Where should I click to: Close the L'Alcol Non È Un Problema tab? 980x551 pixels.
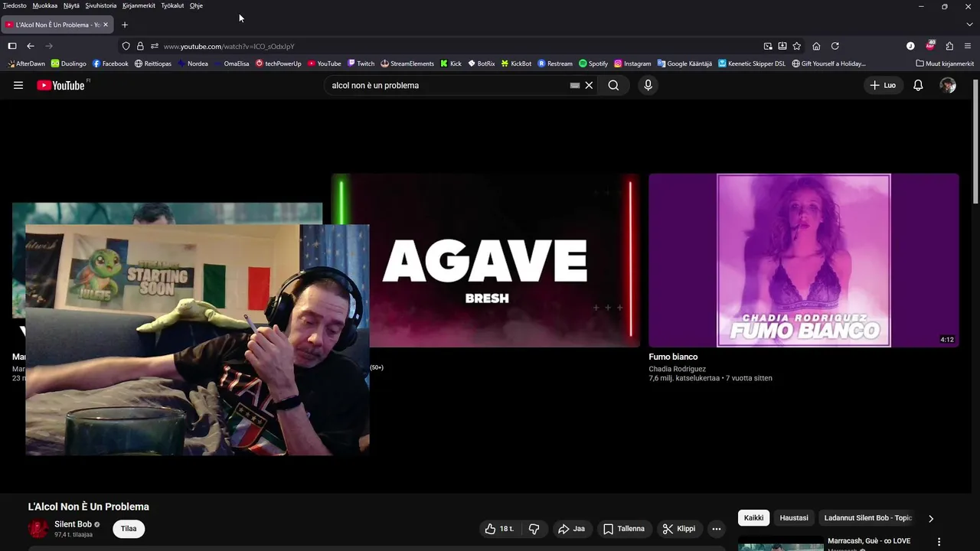[x=106, y=24]
